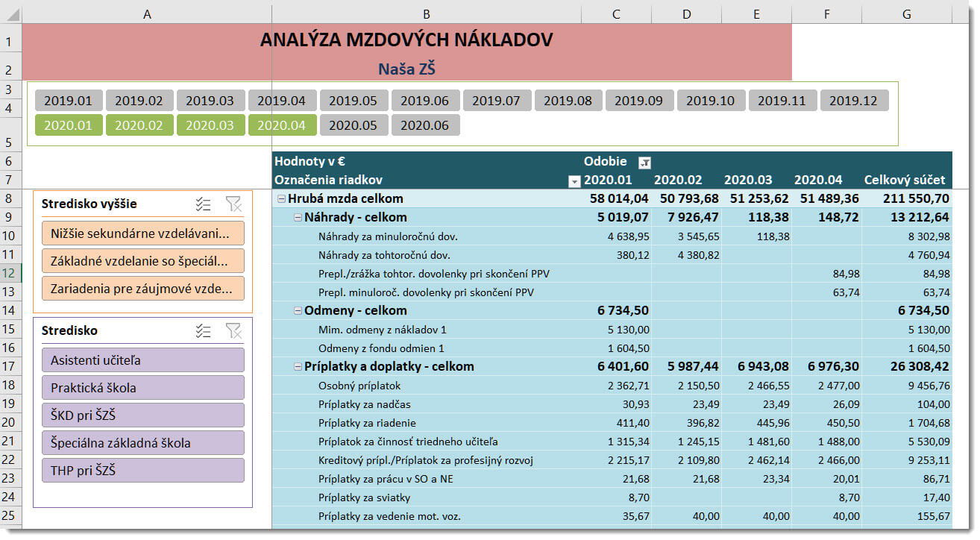Filter by Špeciálna základná škola

pos(143,443)
